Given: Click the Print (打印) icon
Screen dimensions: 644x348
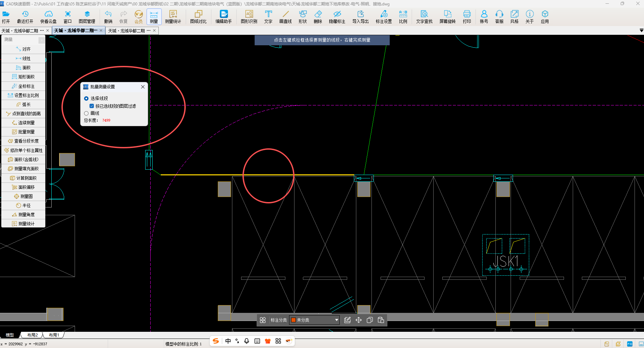Looking at the screenshot, I should [467, 17].
